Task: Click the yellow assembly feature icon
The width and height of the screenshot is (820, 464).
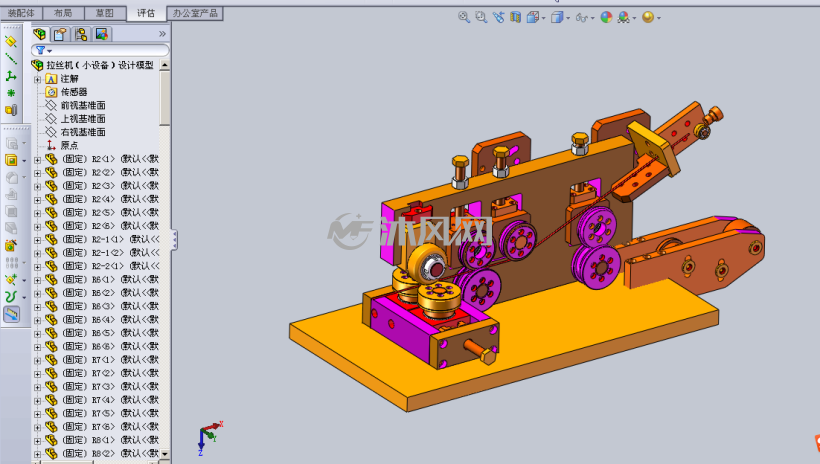Action: pos(11,160)
